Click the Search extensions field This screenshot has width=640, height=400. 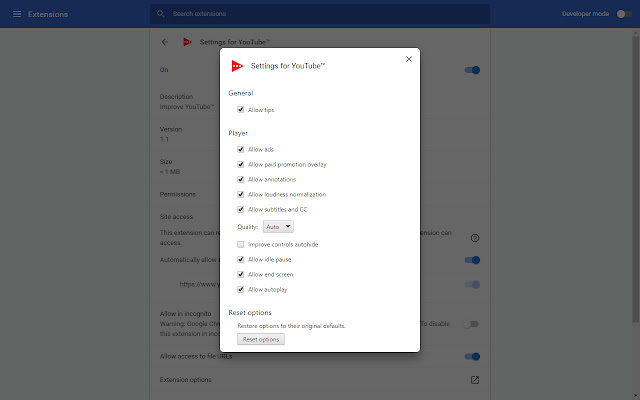[x=320, y=14]
